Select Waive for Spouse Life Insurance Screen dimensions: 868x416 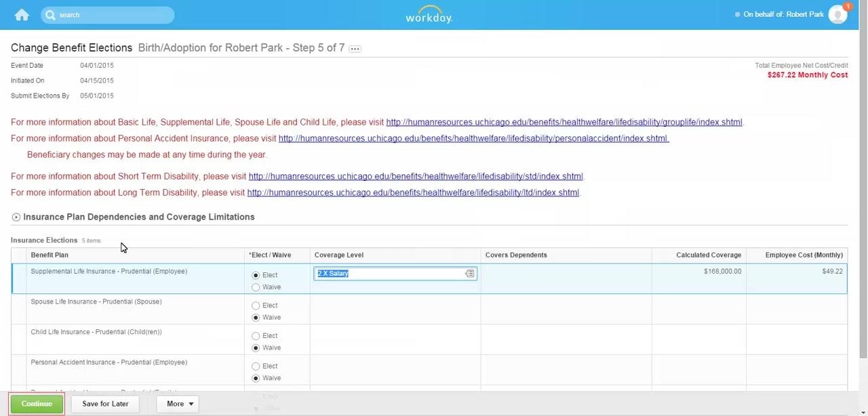[x=256, y=318]
